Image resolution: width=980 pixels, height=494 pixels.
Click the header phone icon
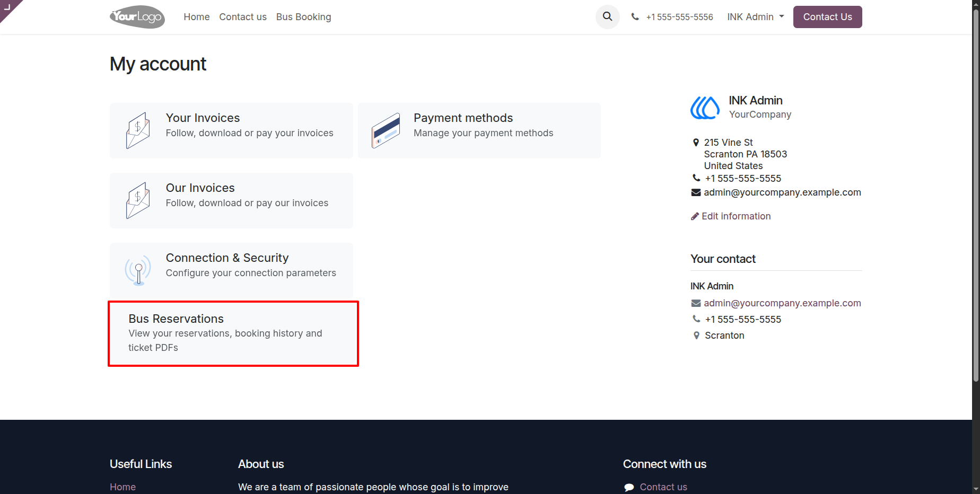(635, 17)
